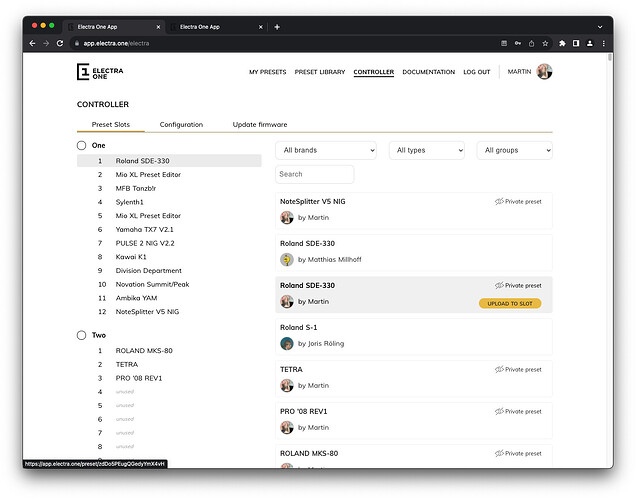Close the first Electra One App tab
Screen dimensions: 637x500
click(158, 27)
